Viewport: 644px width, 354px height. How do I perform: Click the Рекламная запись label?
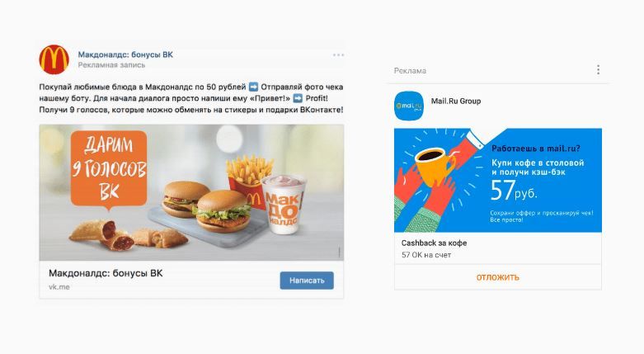[111, 65]
